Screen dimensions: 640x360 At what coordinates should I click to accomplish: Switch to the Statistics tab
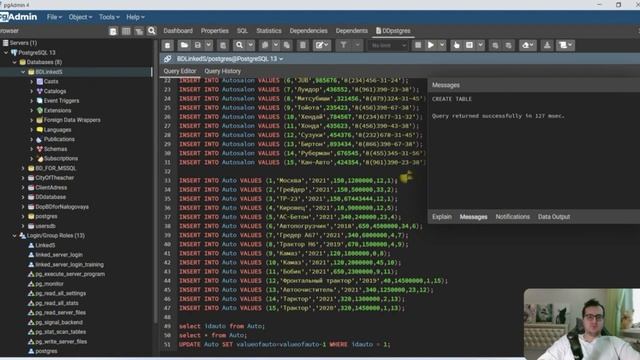(x=269, y=31)
